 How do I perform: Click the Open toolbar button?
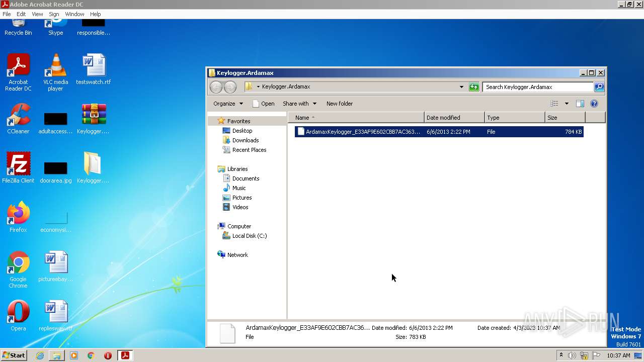click(264, 104)
